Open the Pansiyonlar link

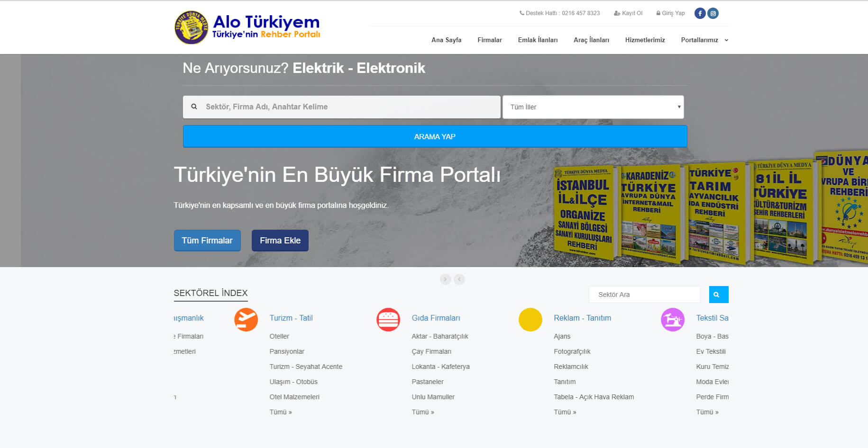point(287,351)
